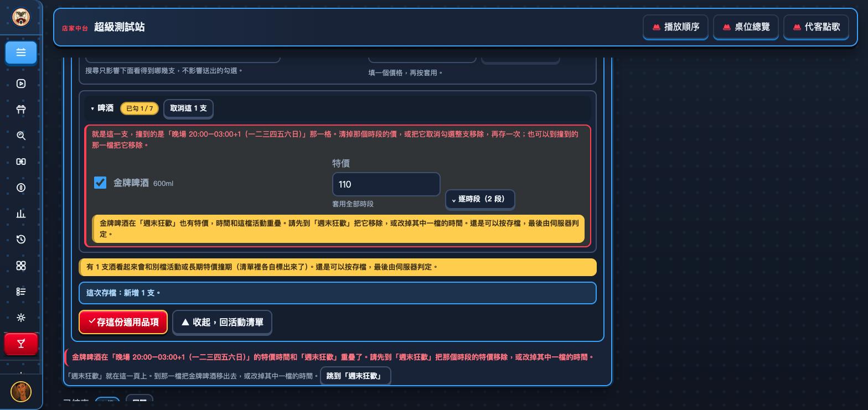Open the magnifier search sidebar icon
Screen dimensions: 868x410
point(21,136)
